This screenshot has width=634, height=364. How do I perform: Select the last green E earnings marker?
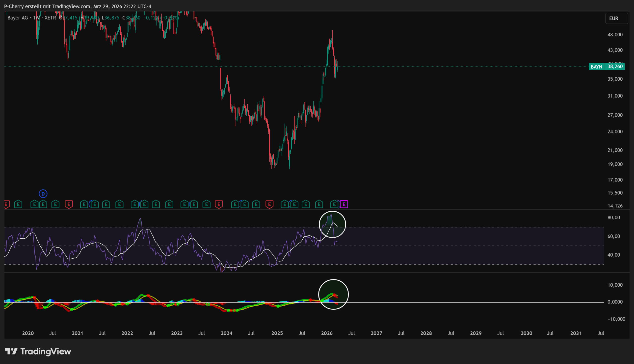click(x=334, y=205)
